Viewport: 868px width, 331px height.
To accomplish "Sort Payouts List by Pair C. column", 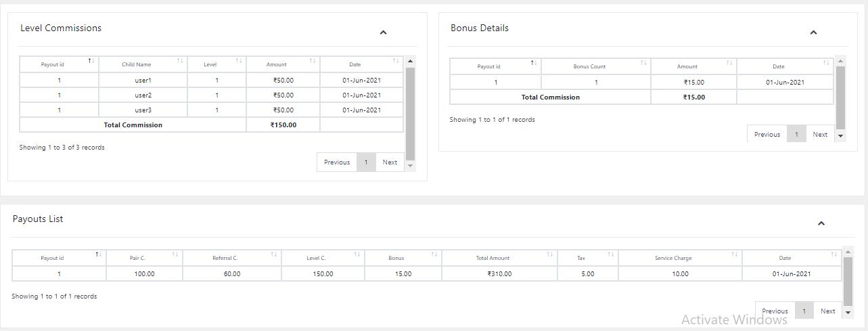I will tap(143, 258).
